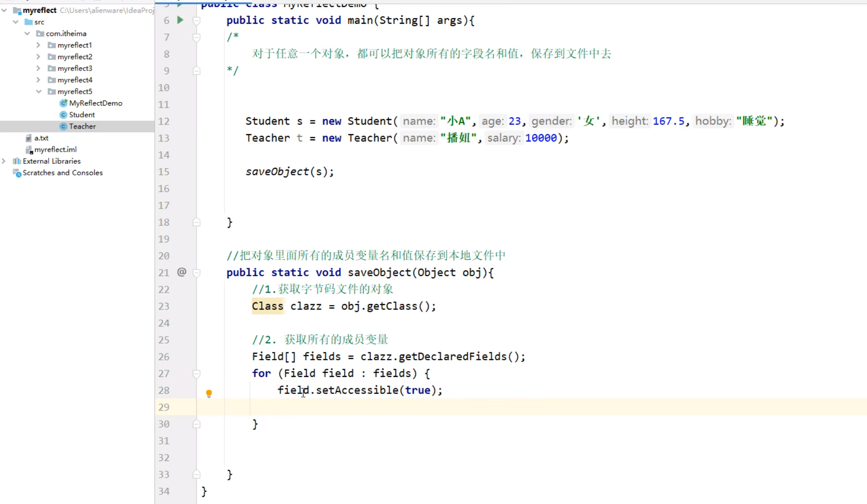Expand the myreflect3 package
Viewport: 867px width, 504px height.
[x=39, y=68]
